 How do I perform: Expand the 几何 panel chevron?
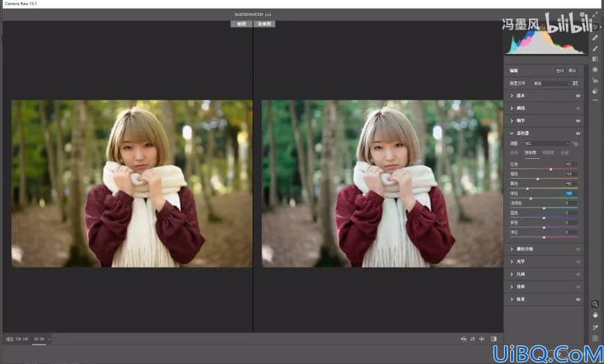click(512, 274)
